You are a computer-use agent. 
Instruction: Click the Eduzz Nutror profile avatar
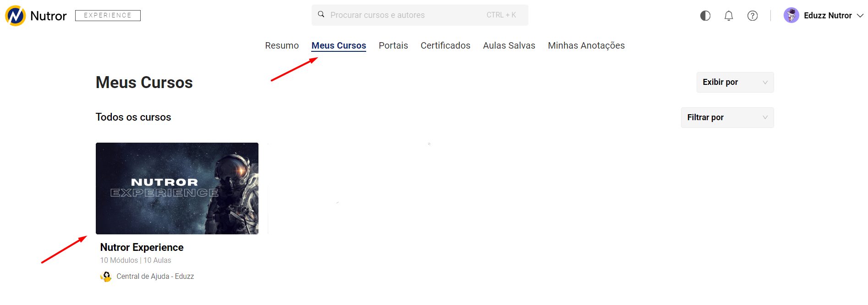(791, 16)
